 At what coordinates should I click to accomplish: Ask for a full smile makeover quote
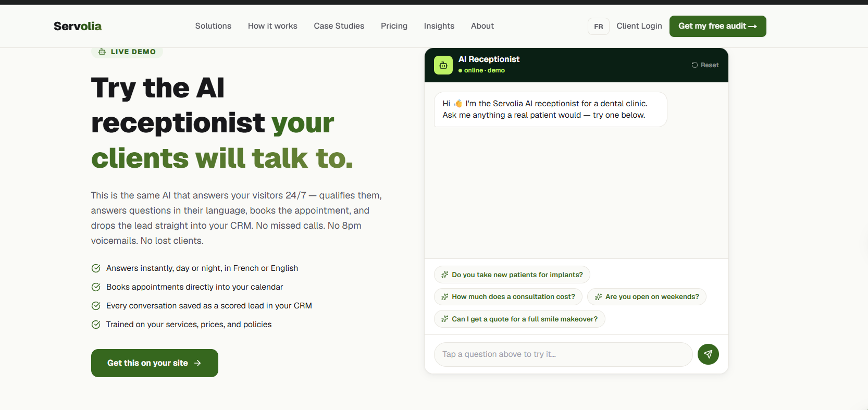point(519,319)
